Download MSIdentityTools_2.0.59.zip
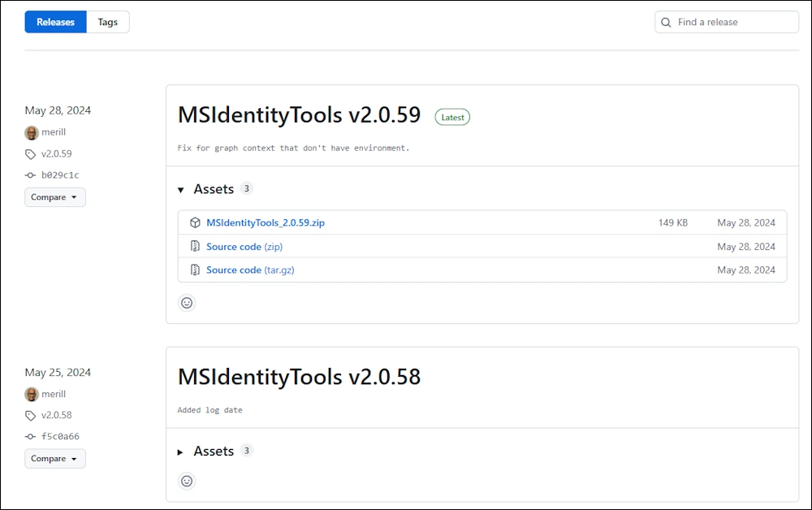Image resolution: width=812 pixels, height=510 pixels. click(x=266, y=223)
